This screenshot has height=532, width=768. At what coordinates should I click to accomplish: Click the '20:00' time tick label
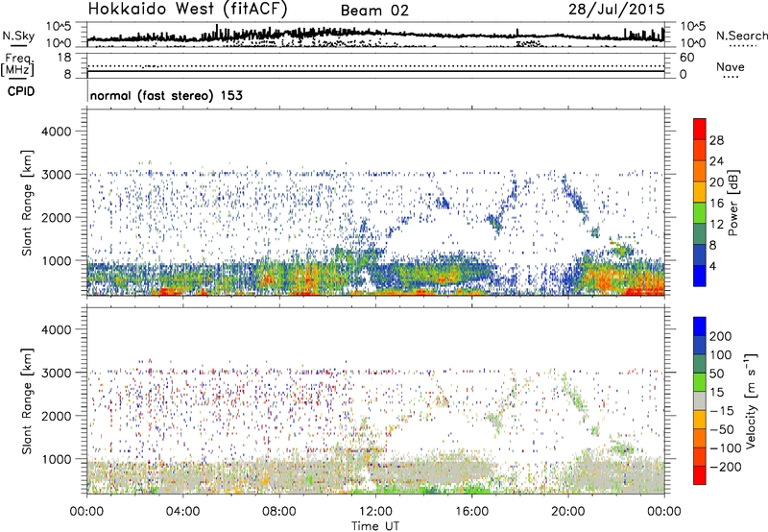pos(568,512)
